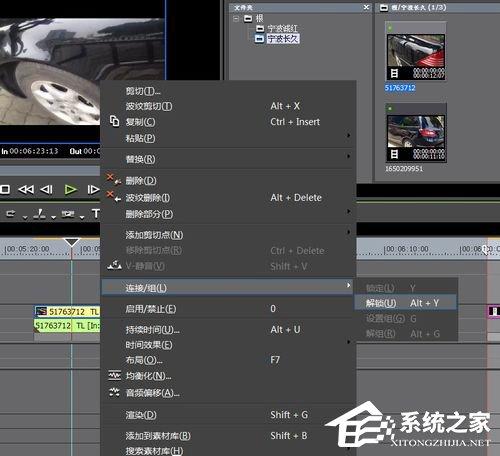This screenshot has width=500, height=456.
Task: Click the timeline playhead marker
Action: pos(72,242)
